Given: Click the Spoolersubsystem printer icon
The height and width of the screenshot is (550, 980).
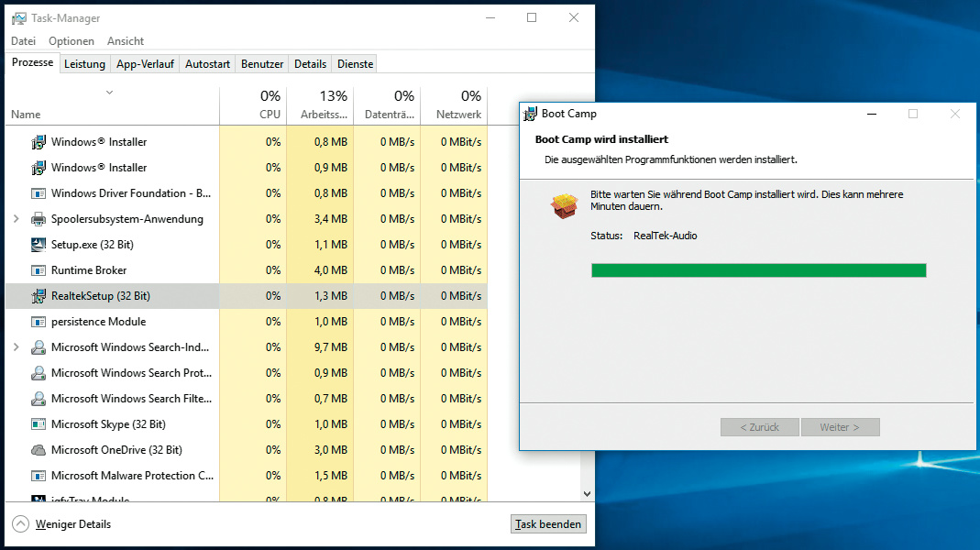Looking at the screenshot, I should (39, 219).
